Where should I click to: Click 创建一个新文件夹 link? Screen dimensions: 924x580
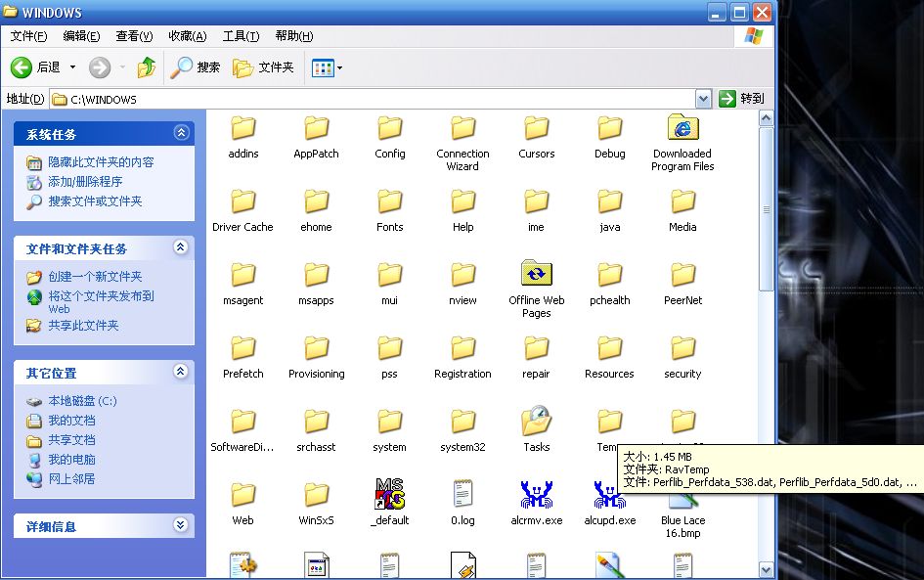pos(95,277)
